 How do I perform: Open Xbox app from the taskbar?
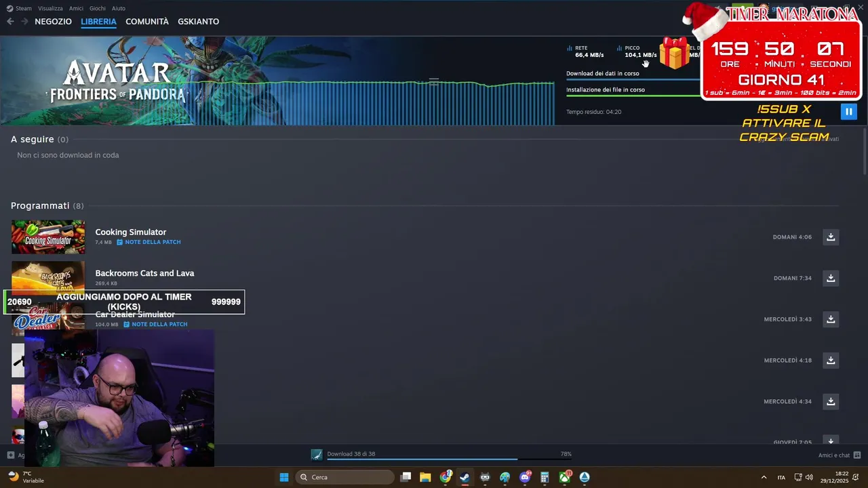click(565, 477)
